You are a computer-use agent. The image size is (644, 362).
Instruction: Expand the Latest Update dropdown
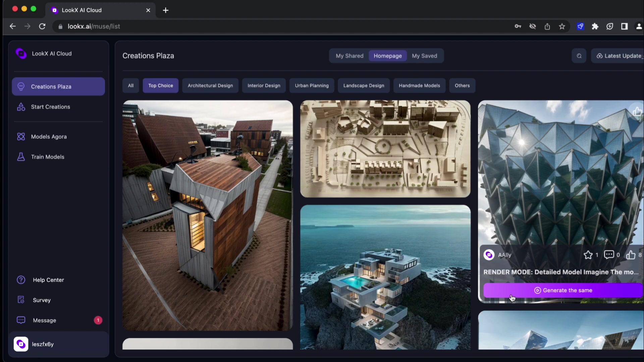pos(621,56)
